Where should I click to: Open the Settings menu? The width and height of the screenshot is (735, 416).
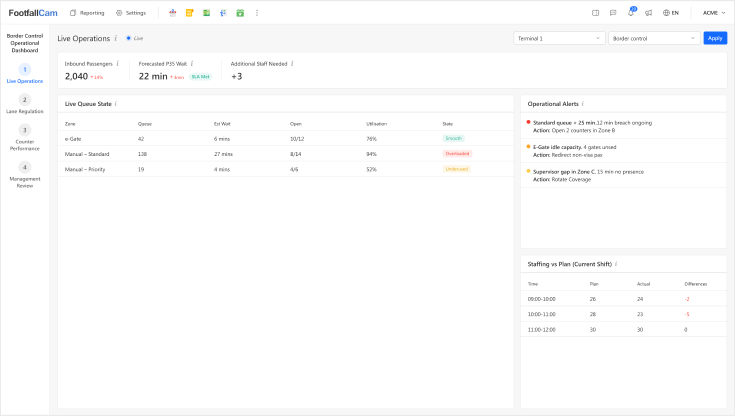[131, 13]
